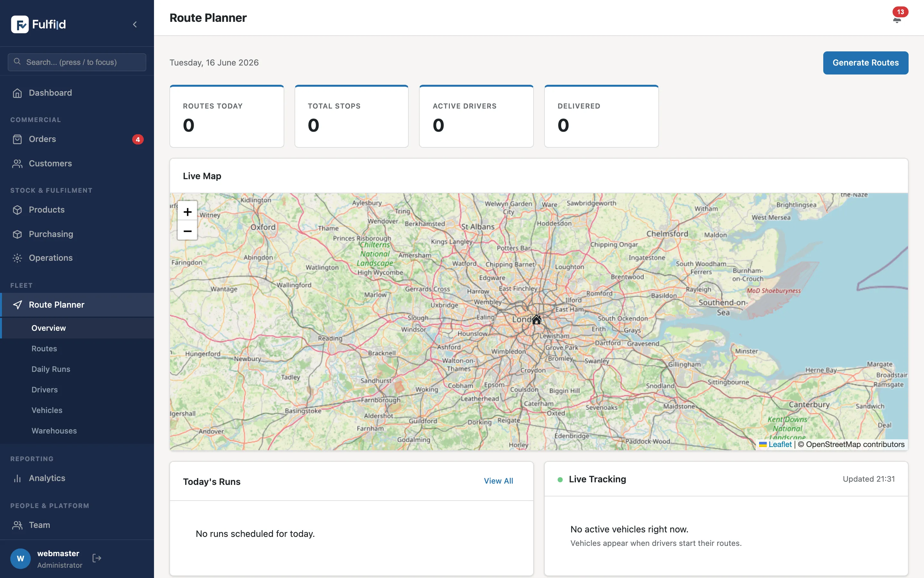Screen dimensions: 924x578
Task: Click the Route Planner page title
Action: 208,18
